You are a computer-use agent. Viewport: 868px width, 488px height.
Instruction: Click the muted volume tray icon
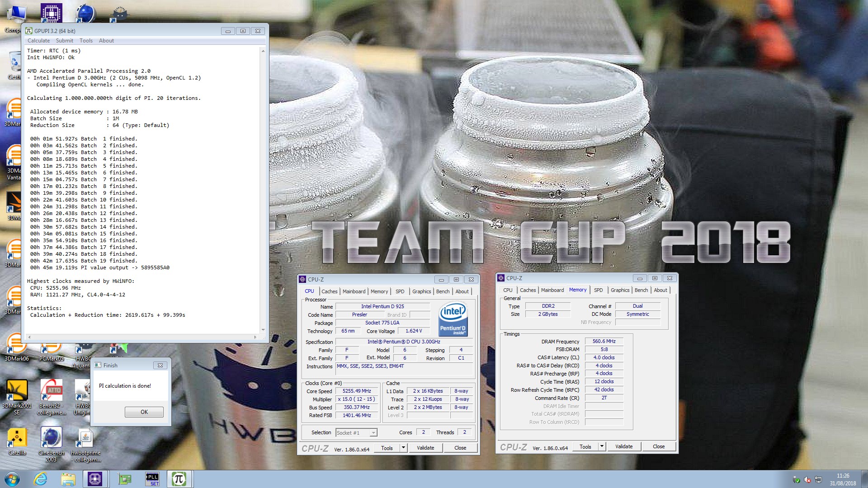[x=807, y=480]
